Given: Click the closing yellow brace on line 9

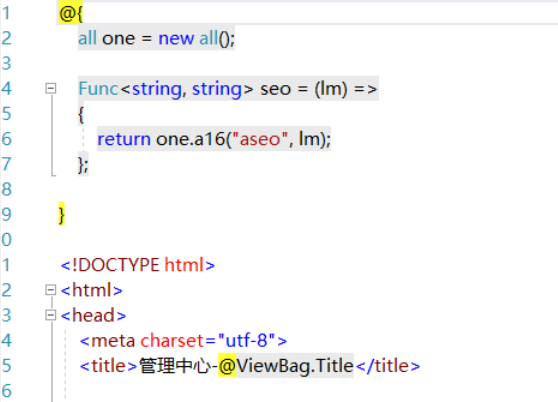Looking at the screenshot, I should (x=62, y=214).
